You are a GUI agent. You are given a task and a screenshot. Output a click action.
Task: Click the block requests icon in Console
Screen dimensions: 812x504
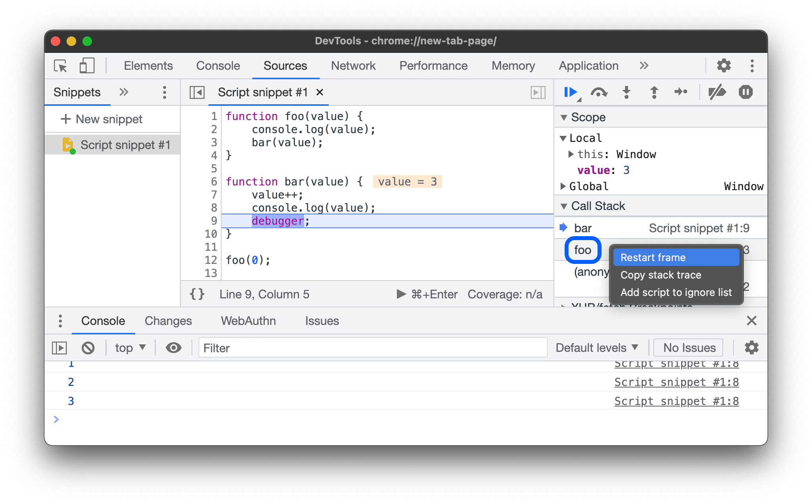[x=88, y=347]
